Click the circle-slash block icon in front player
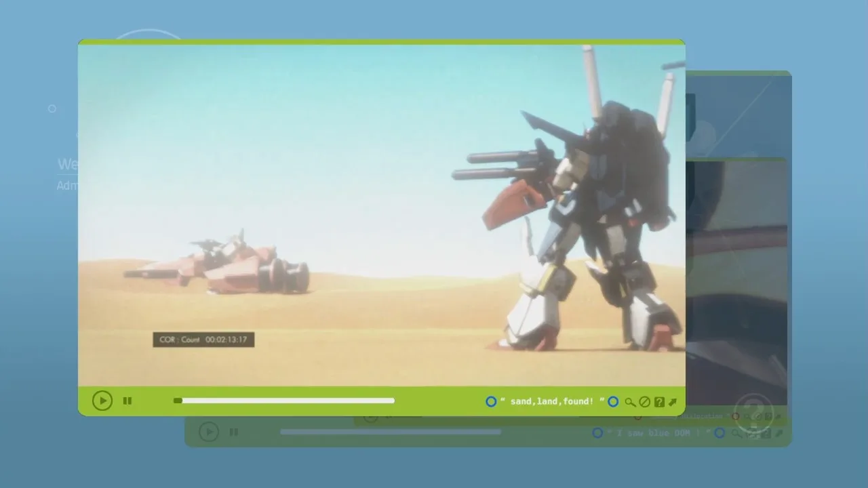The image size is (868, 488). pos(645,402)
